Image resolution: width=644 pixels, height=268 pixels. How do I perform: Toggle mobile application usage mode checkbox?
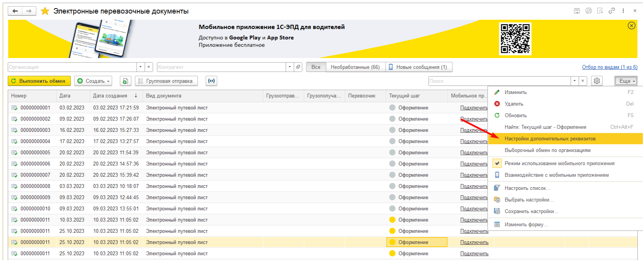pos(497,164)
